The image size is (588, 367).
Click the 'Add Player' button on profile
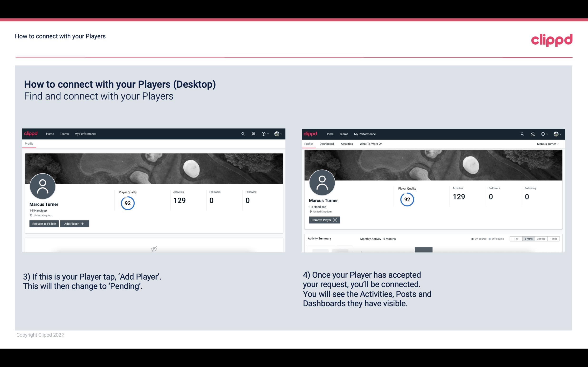point(74,223)
